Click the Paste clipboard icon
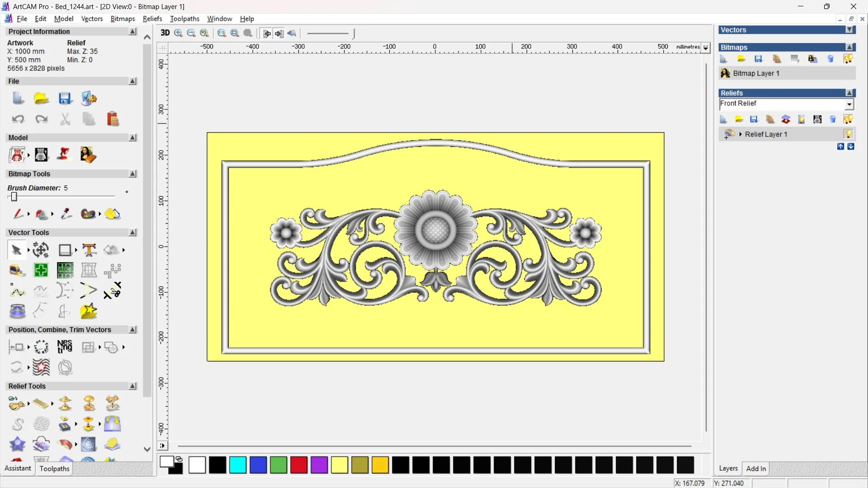Image resolution: width=868 pixels, height=488 pixels. [113, 119]
